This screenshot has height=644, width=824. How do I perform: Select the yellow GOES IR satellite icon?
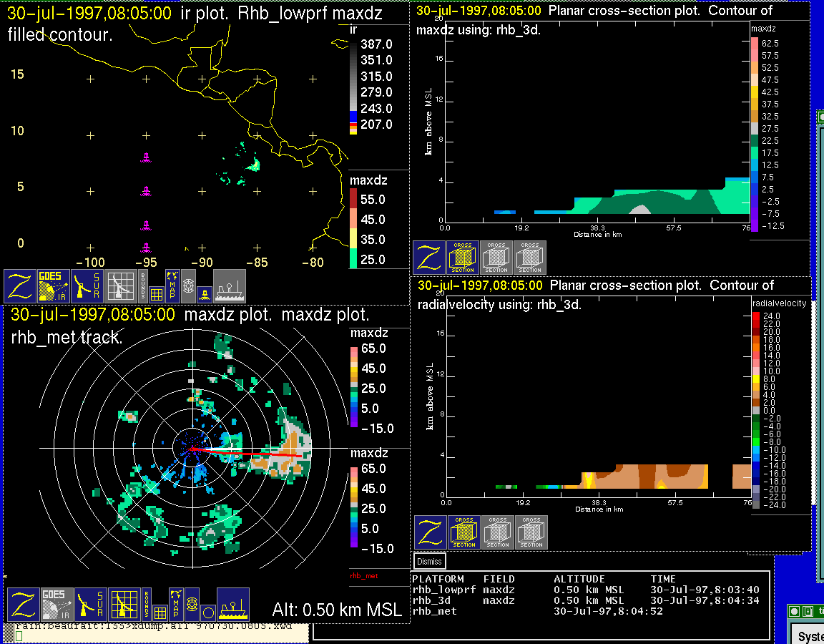[x=54, y=286]
